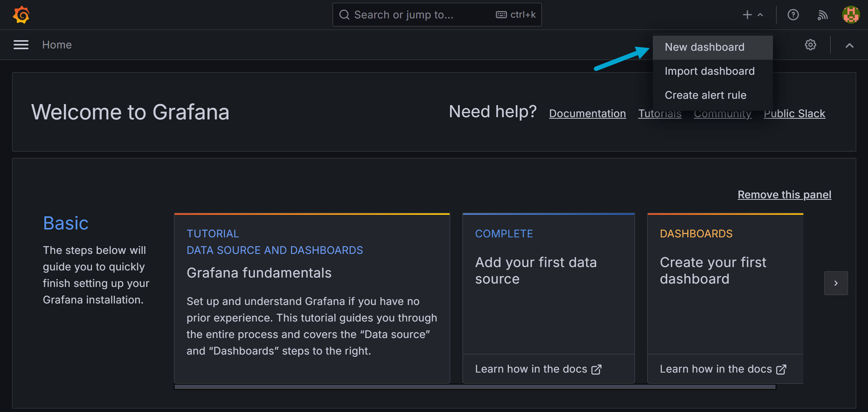868x412 pixels.
Task: Click the Grafana logo
Action: [21, 15]
